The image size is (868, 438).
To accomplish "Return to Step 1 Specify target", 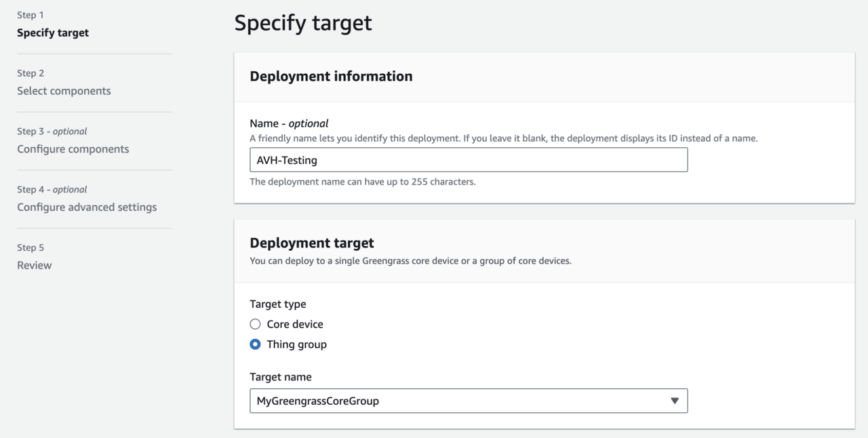I will [x=53, y=32].
